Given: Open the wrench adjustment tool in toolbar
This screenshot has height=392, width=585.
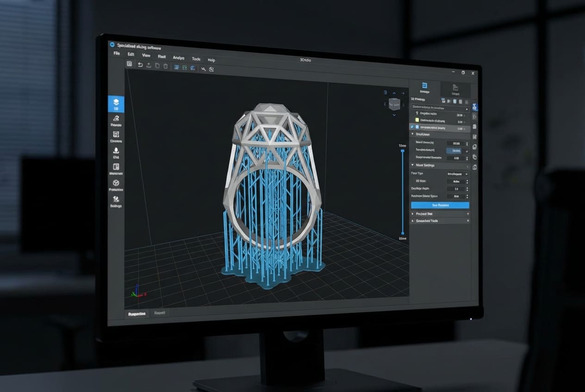Looking at the screenshot, I should (x=204, y=68).
